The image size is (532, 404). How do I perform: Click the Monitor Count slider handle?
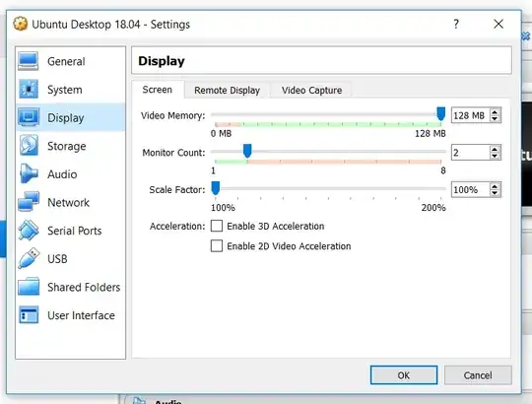pos(247,151)
